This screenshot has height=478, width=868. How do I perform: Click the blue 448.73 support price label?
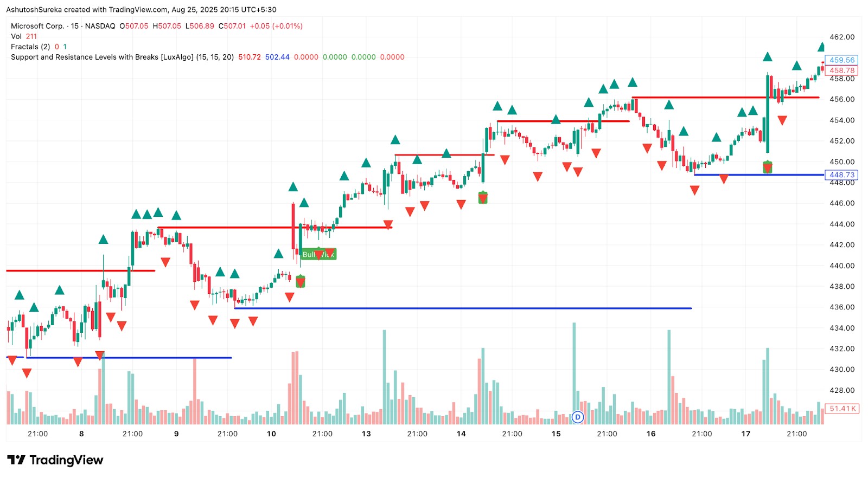[841, 175]
